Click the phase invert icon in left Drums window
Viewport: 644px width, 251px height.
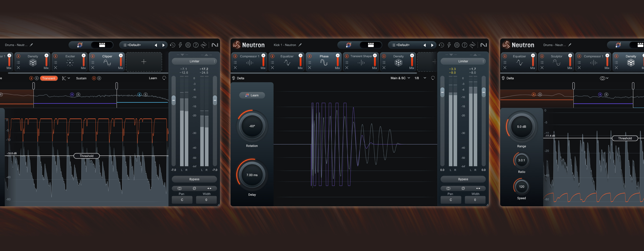194,188
